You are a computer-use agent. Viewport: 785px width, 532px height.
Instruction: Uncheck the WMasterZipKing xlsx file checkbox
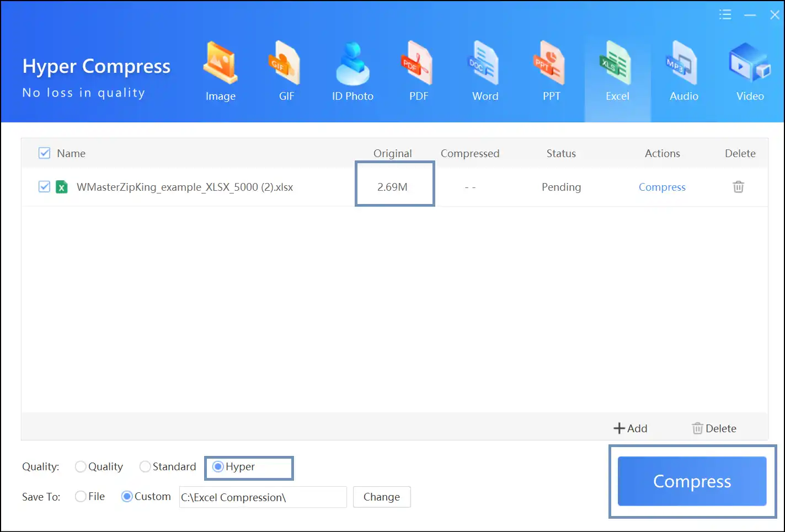(45, 186)
